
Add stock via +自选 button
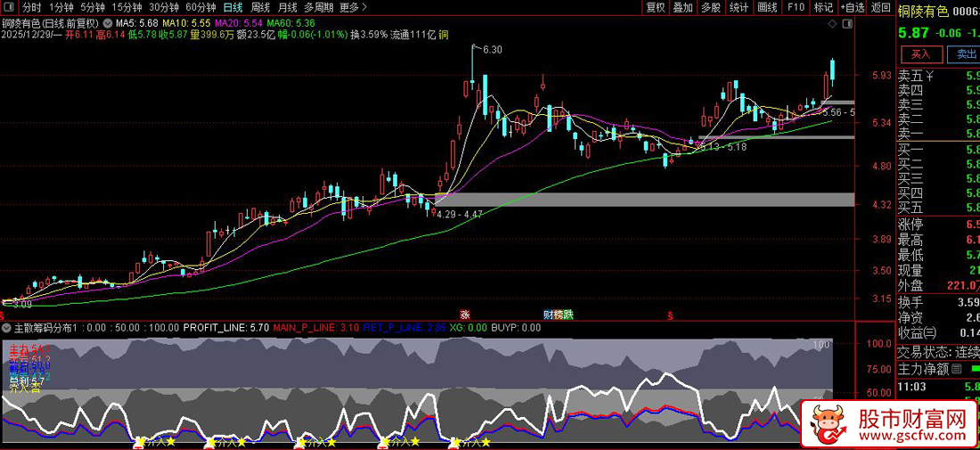point(851,7)
